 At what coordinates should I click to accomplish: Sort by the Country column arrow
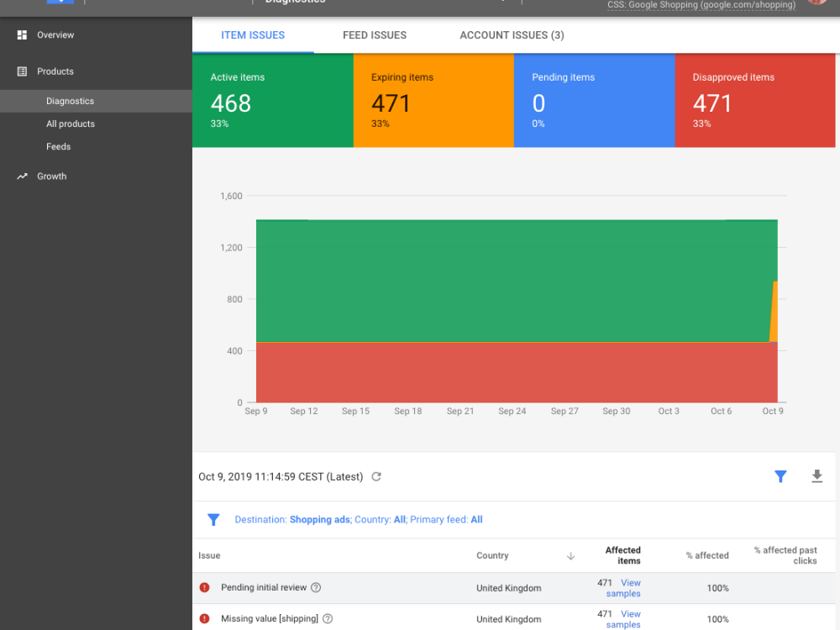pyautogui.click(x=570, y=556)
